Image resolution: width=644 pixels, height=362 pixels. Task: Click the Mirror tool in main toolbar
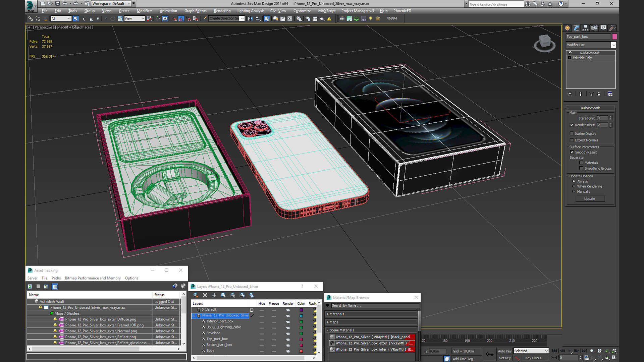[250, 18]
